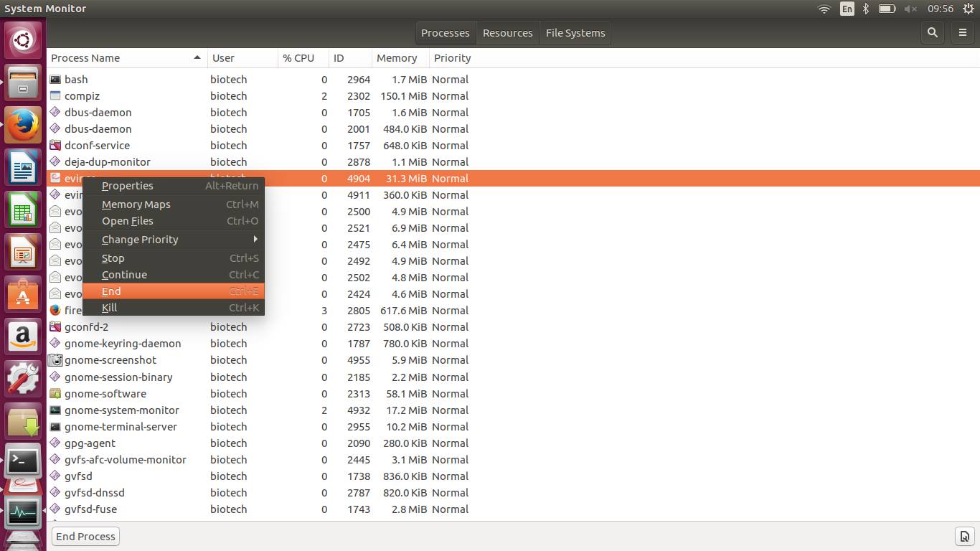Click the muted volume indicator

911,9
